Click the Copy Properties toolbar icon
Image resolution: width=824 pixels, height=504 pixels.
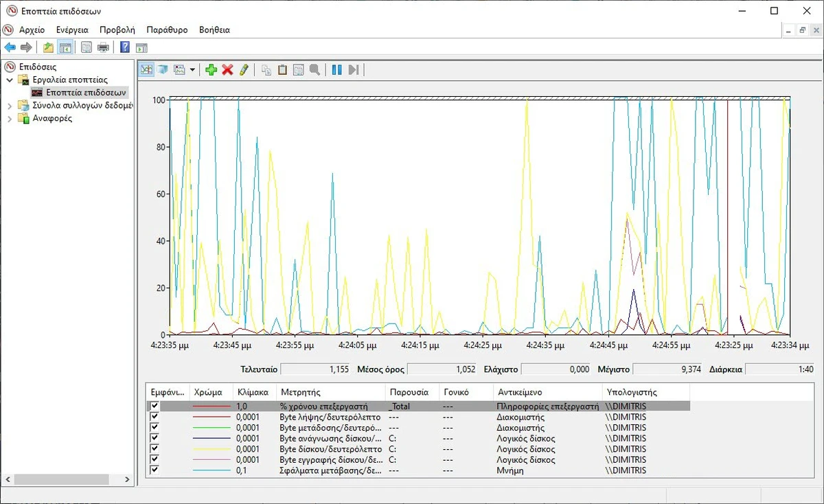265,69
